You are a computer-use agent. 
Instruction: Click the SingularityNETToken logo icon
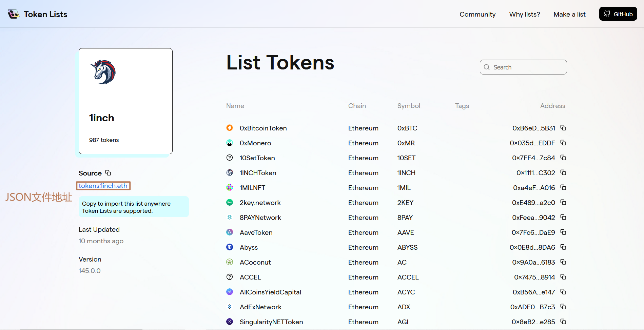tap(230, 322)
